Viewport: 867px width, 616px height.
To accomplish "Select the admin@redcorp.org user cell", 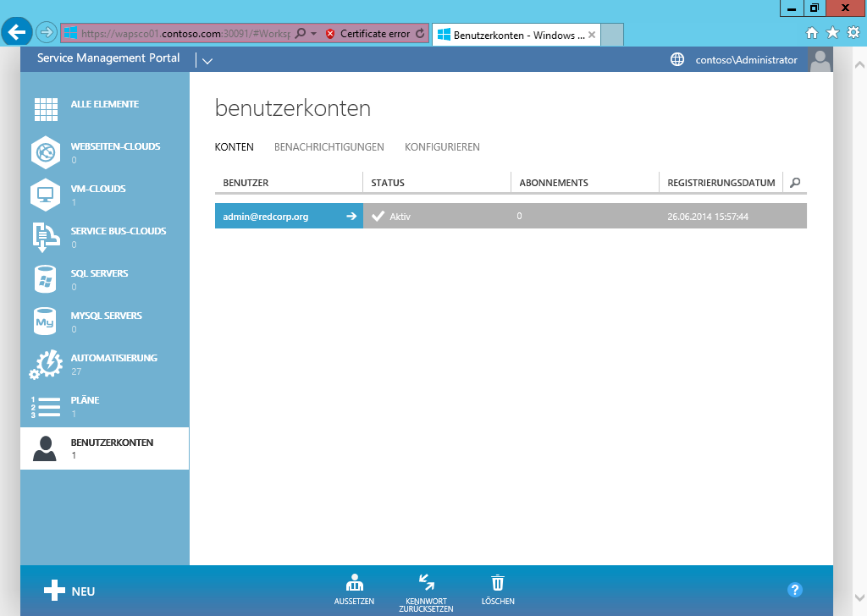I will point(289,216).
